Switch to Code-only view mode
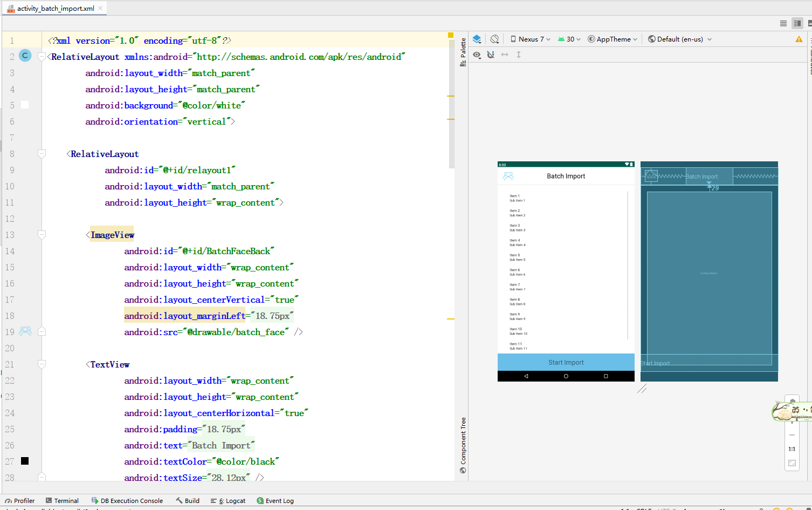 (783, 23)
